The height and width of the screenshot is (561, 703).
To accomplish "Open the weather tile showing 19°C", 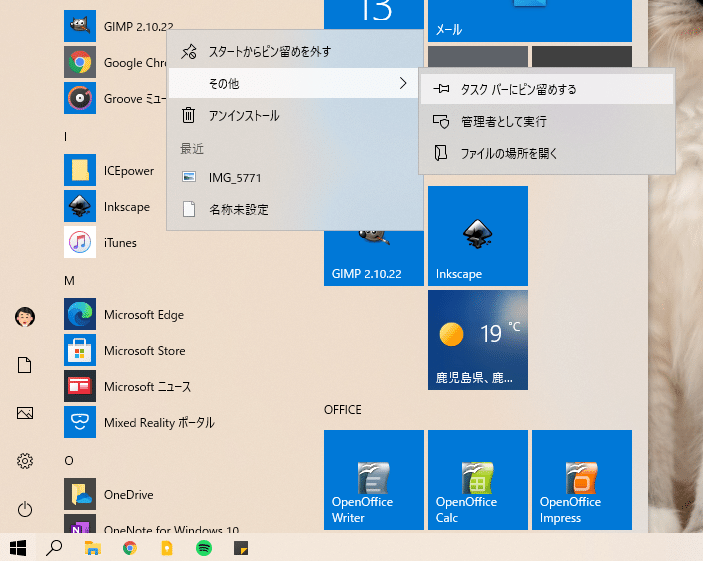I will pyautogui.click(x=478, y=340).
